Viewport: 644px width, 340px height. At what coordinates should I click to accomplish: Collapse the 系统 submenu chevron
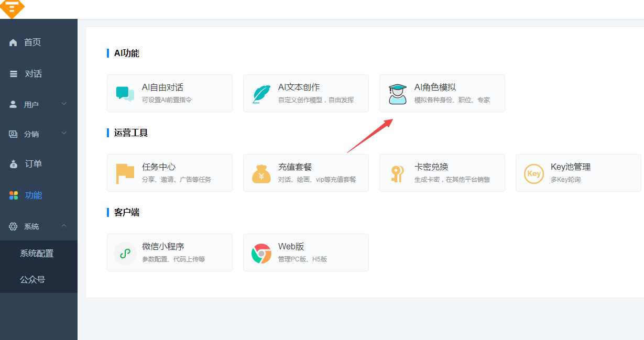point(64,226)
